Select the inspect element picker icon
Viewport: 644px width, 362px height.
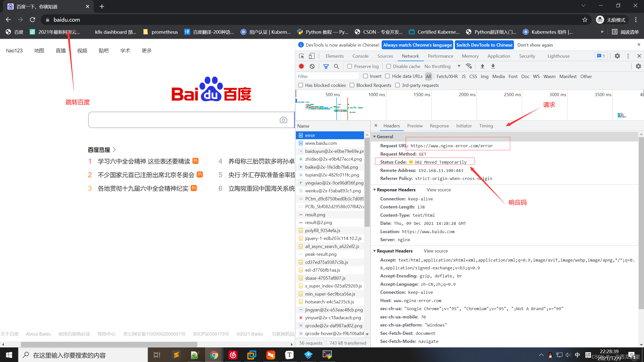tap(301, 56)
